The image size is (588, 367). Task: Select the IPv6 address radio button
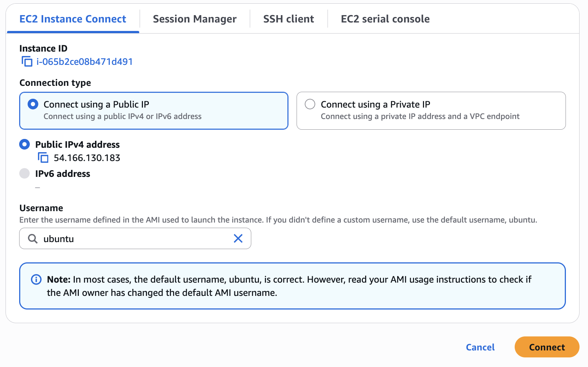pyautogui.click(x=24, y=174)
